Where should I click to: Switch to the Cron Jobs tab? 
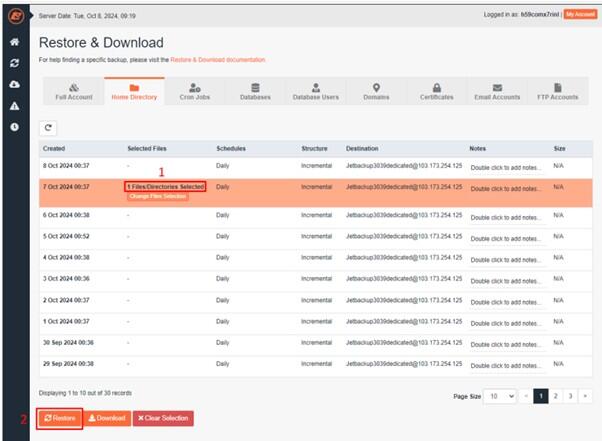(x=195, y=92)
